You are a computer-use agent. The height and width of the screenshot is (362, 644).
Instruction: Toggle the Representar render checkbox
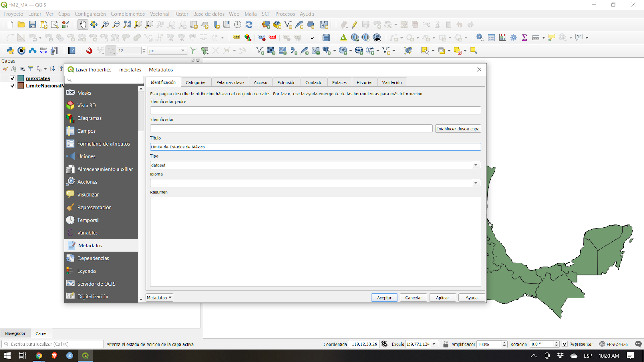coord(565,344)
